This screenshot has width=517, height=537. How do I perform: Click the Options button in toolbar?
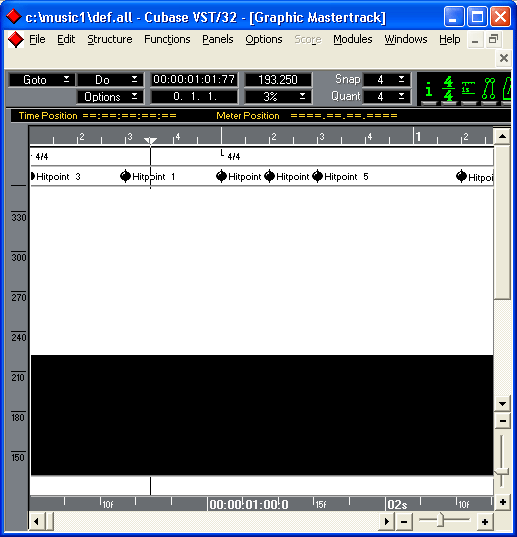coord(110,97)
